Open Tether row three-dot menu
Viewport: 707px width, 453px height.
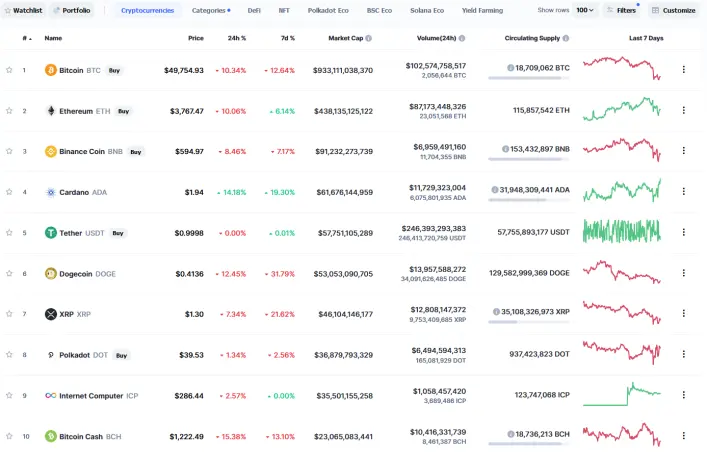pos(684,232)
